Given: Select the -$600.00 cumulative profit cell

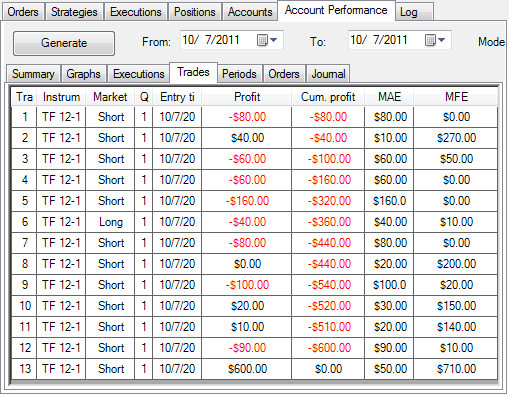Looking at the screenshot, I should click(328, 348).
